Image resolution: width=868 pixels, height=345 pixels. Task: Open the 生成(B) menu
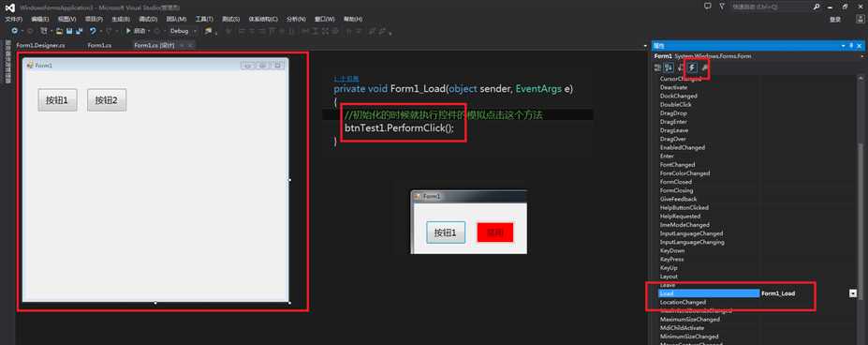pos(121,20)
